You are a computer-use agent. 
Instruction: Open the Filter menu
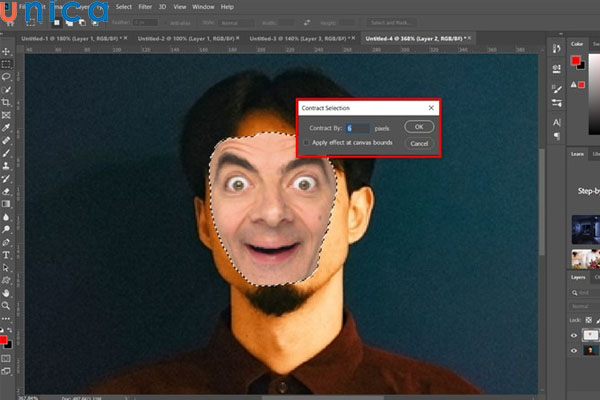144,6
